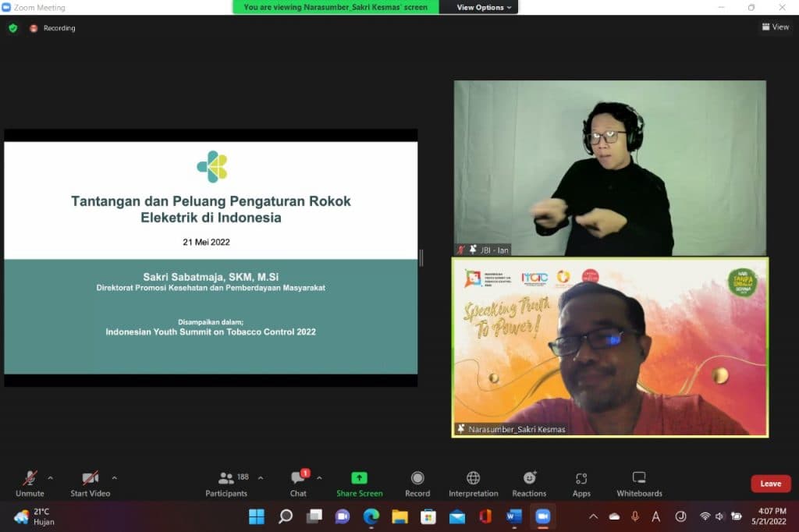The width and height of the screenshot is (799, 532).
Task: Open the Reactions menu
Action: point(530,484)
